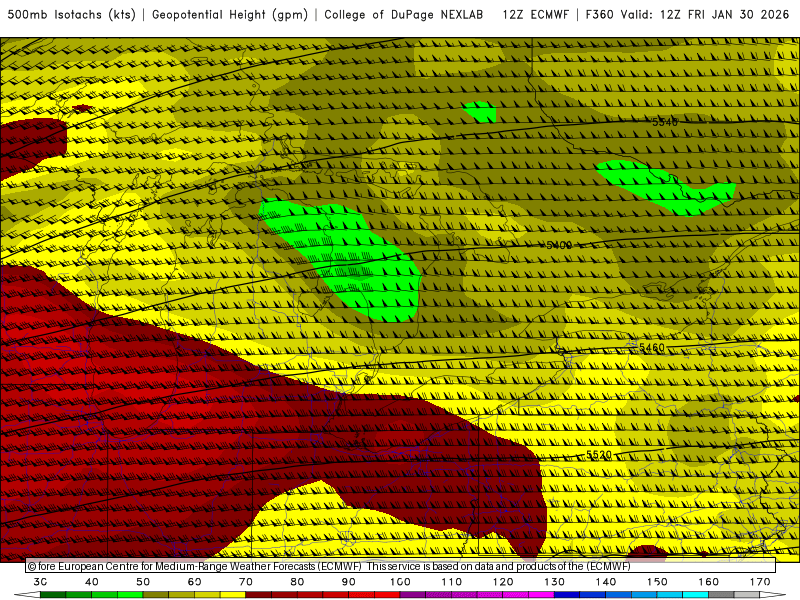Click the 40 label on the color scale
The width and height of the screenshot is (800, 600).
pos(92,582)
